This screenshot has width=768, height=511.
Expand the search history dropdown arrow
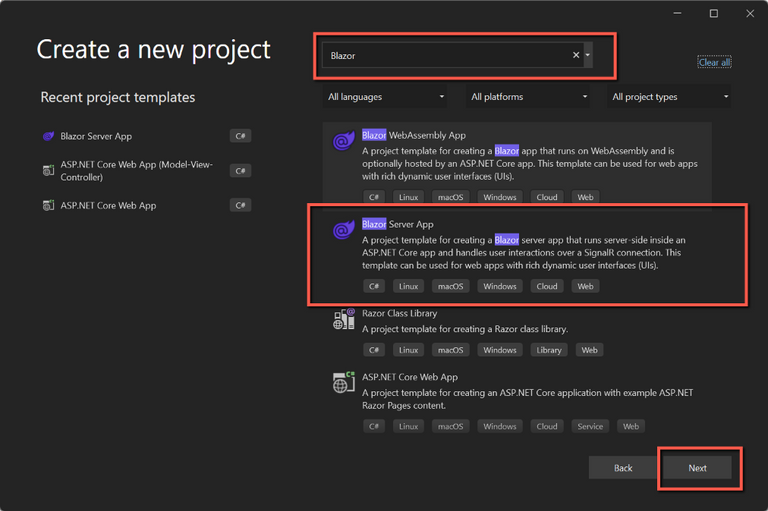(588, 56)
